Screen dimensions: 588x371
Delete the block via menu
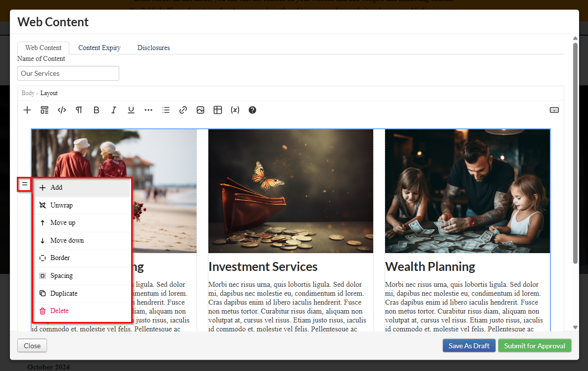click(82, 311)
